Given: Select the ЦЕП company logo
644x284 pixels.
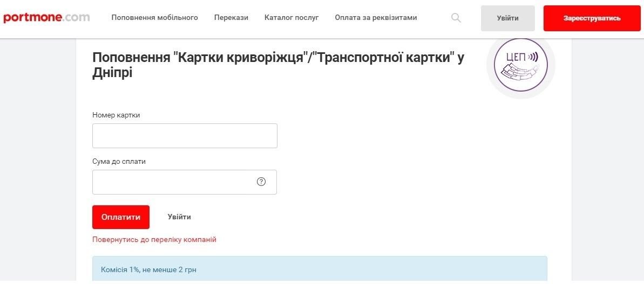Looking at the screenshot, I should 521,64.
